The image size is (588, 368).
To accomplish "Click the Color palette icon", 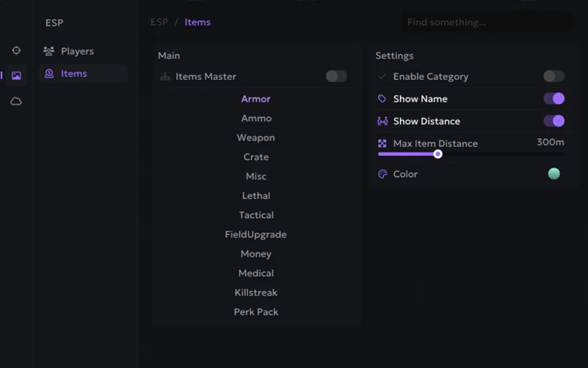I will click(382, 174).
